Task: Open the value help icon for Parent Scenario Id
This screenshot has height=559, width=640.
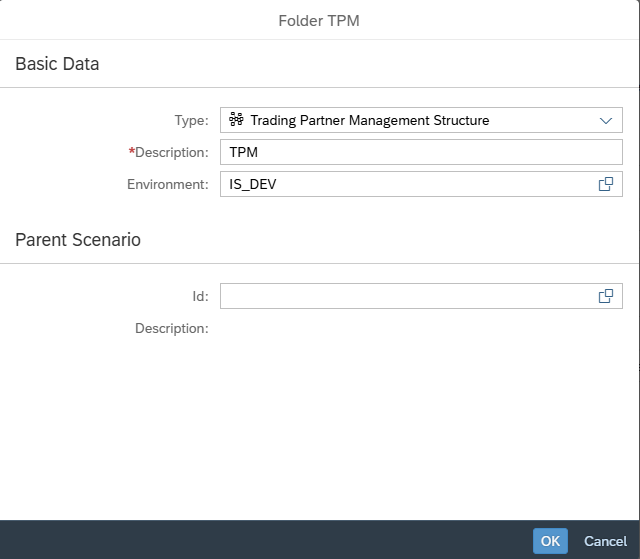Action: point(605,296)
